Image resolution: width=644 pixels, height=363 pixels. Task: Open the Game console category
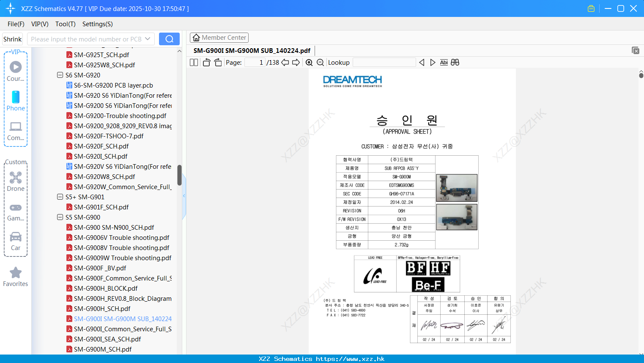coord(16,212)
